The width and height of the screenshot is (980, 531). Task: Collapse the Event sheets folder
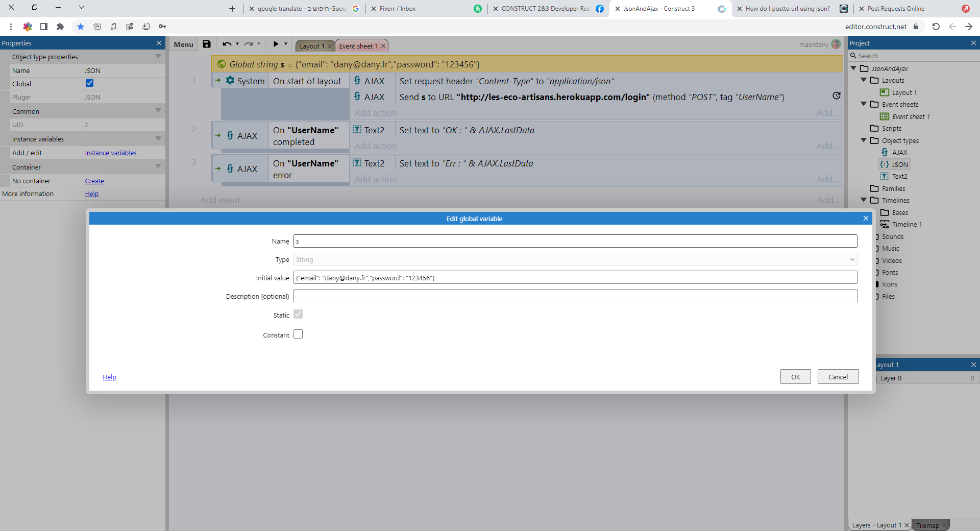(x=863, y=104)
